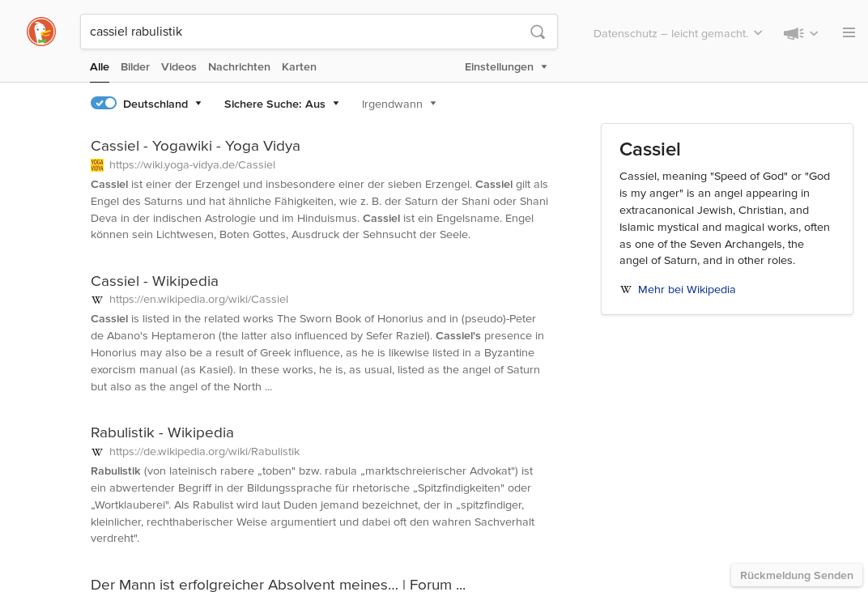This screenshot has width=868, height=592.
Task: Click Wikipedia favicon beside en.wikipedia.org/wiki/Cassiel
Action: [97, 300]
